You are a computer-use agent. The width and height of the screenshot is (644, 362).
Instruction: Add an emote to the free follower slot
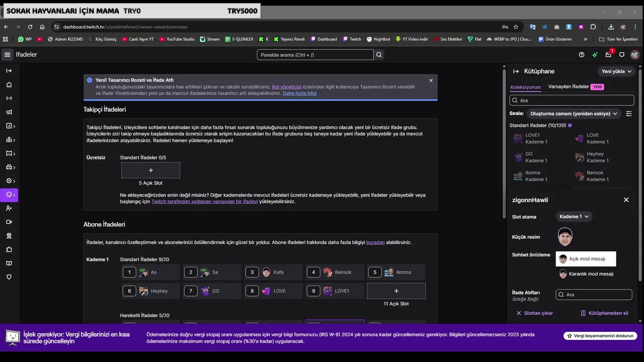[150, 170]
